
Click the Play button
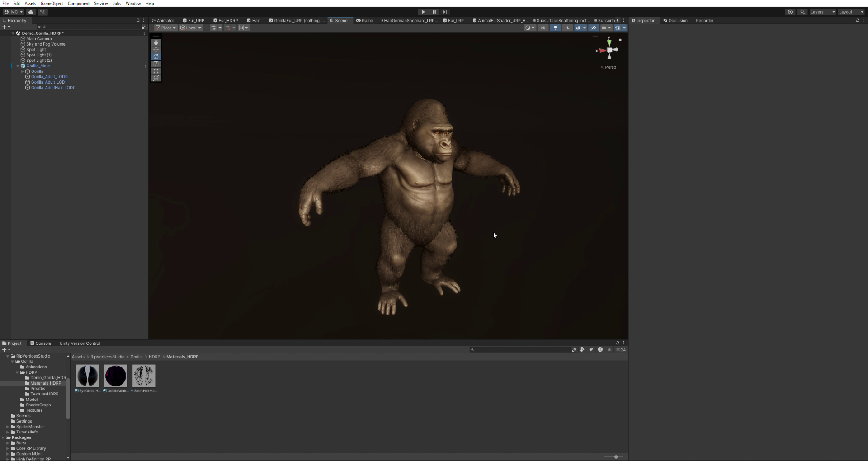point(423,12)
